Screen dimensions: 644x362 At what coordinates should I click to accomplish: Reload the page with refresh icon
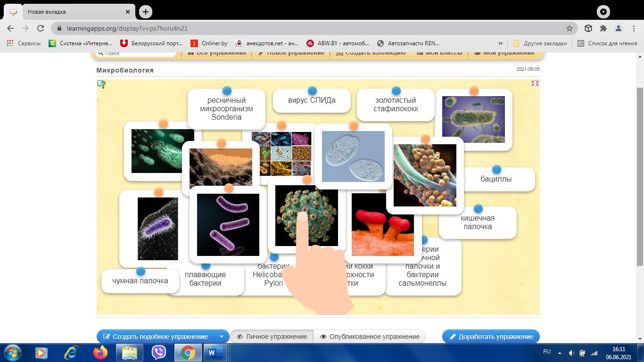[x=41, y=28]
